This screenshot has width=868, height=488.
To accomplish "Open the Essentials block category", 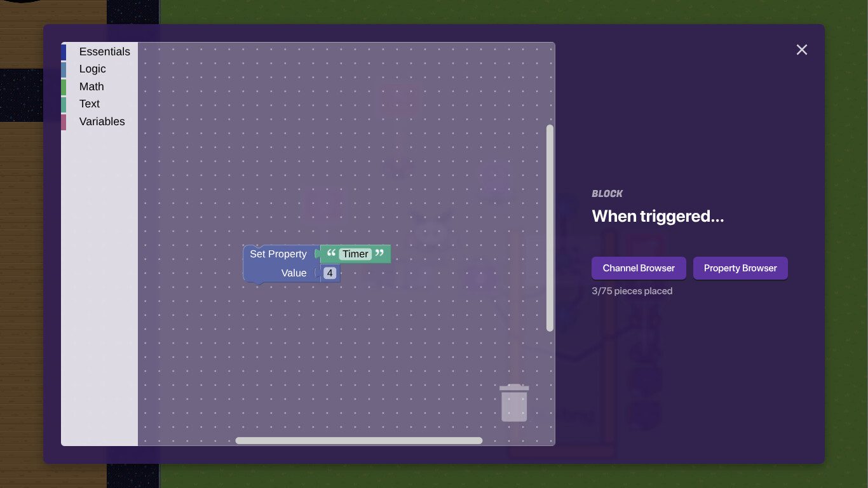I will (104, 52).
